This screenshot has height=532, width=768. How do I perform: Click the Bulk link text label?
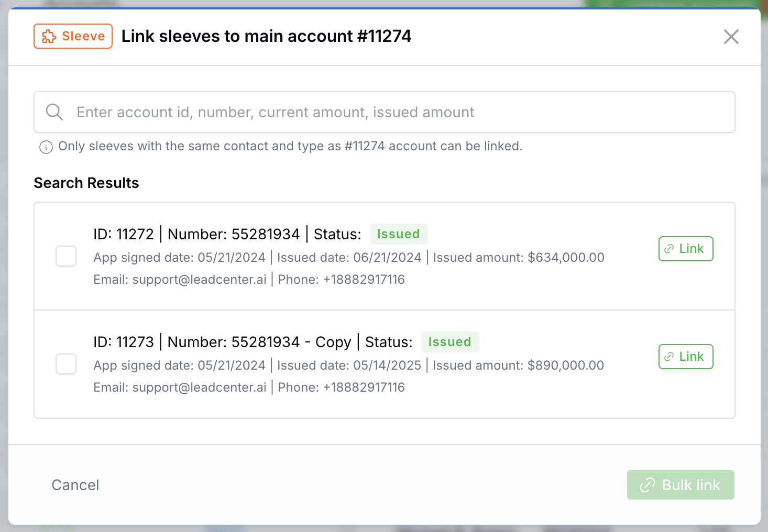coord(691,485)
